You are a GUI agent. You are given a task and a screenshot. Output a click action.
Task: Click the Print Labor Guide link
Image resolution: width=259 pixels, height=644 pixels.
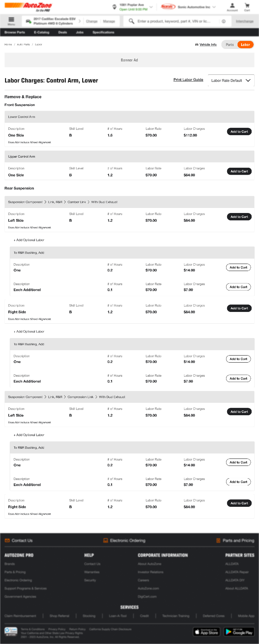[188, 80]
